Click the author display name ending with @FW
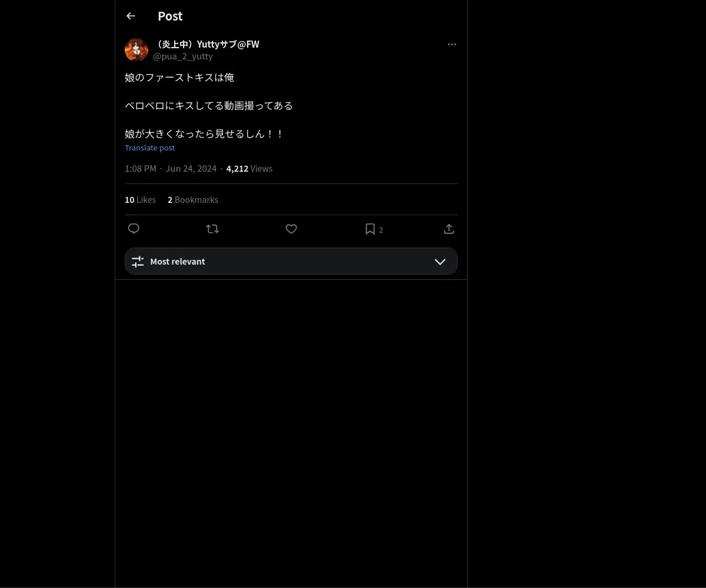Screen dimensions: 706x588 pos(206,44)
